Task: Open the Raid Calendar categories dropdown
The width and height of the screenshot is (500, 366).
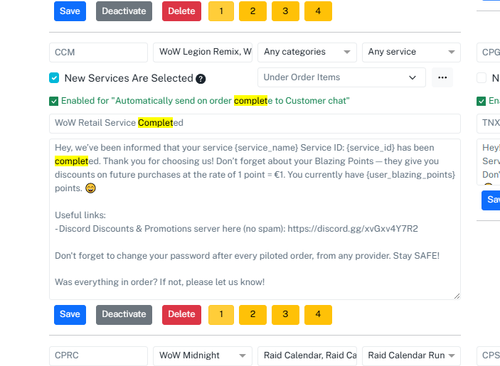Action: tap(307, 356)
